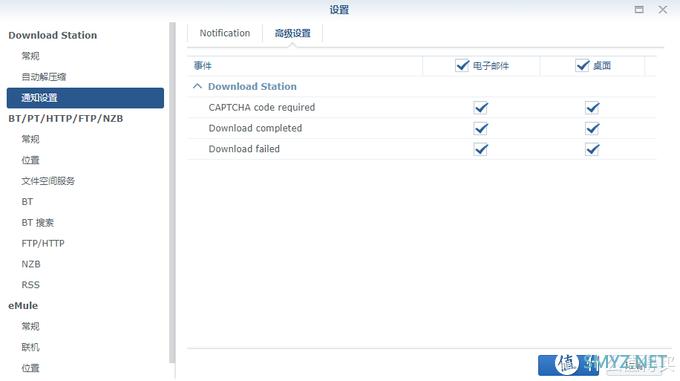Uncheck email for Download completed

pos(481,128)
